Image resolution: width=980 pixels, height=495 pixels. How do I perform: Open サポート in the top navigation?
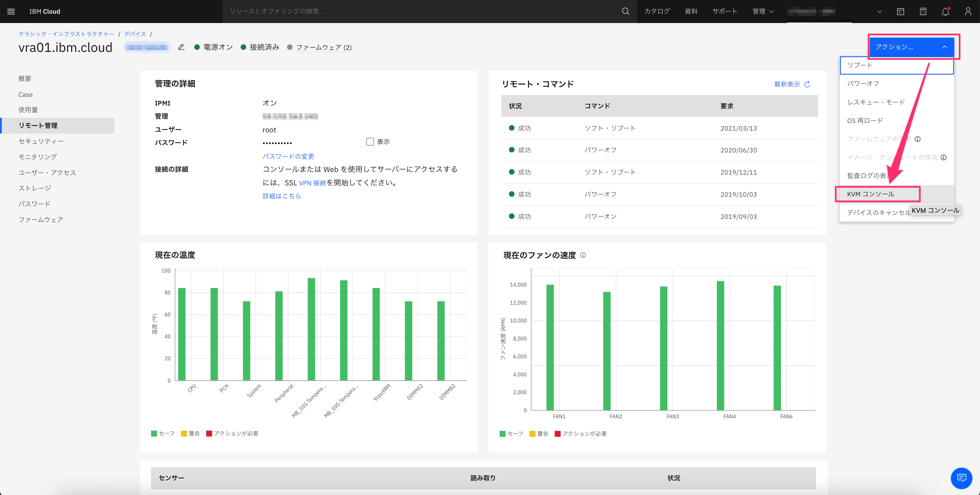(x=725, y=11)
